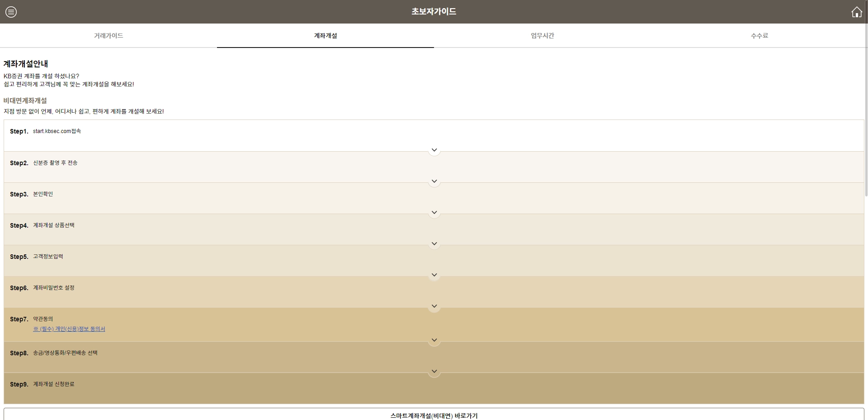Click the Step7 약관동의 text

tap(43, 319)
